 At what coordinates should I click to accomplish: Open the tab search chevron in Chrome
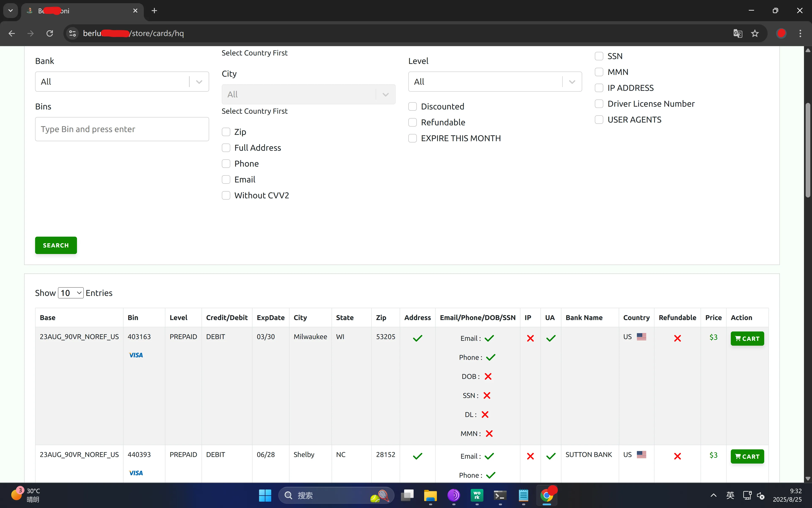pyautogui.click(x=10, y=11)
